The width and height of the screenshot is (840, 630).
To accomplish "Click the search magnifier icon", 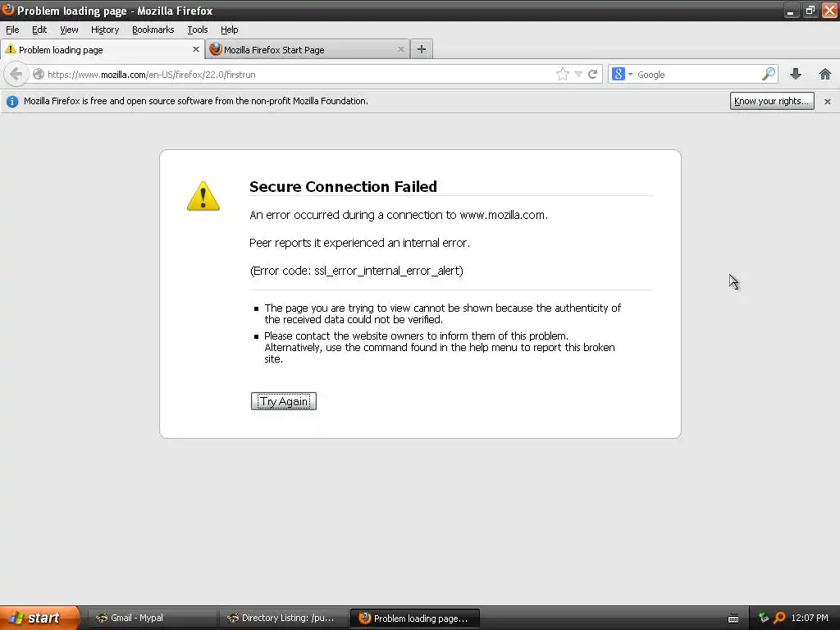I will [768, 74].
